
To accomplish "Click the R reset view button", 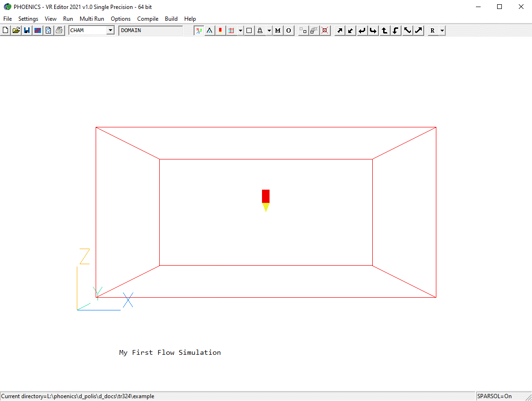I will point(433,31).
